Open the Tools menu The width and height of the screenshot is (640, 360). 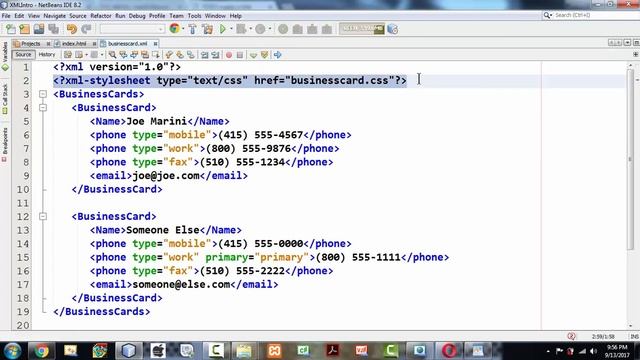point(194,16)
